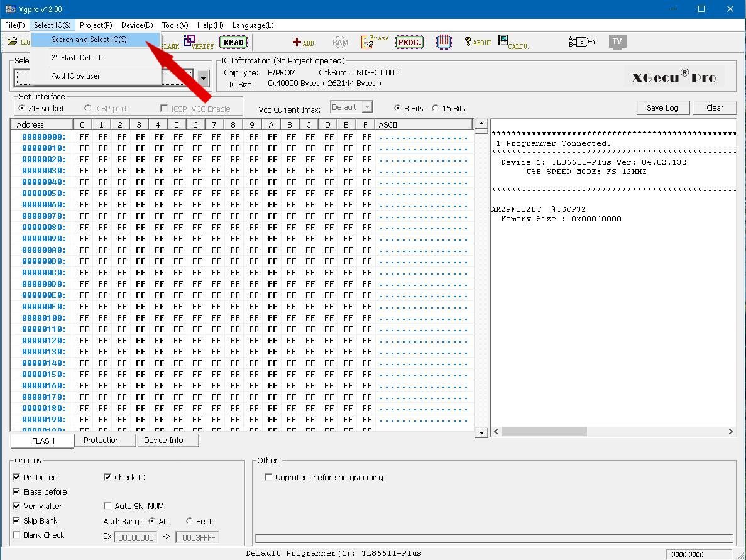Click the red plus ADD icon

pyautogui.click(x=303, y=42)
